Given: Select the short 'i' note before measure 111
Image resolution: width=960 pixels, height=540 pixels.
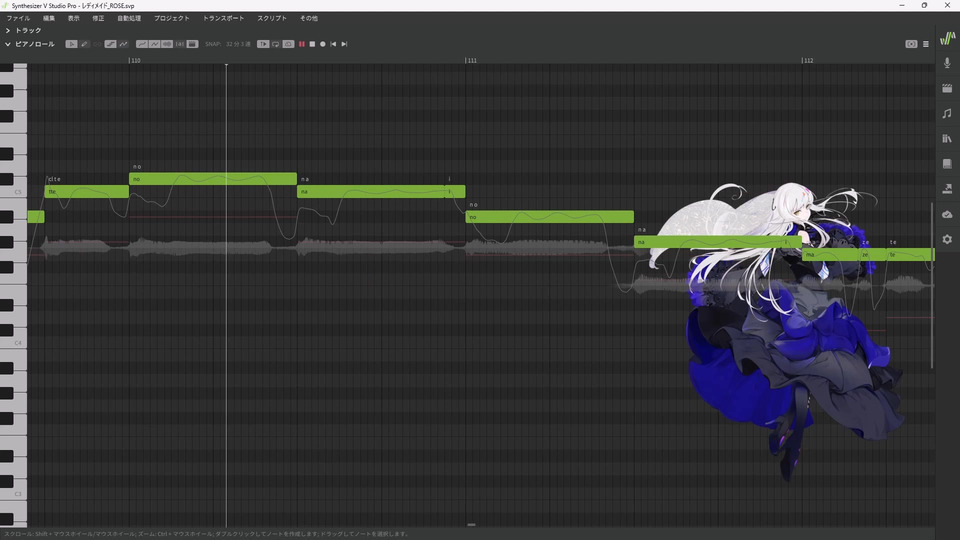Looking at the screenshot, I should [455, 192].
